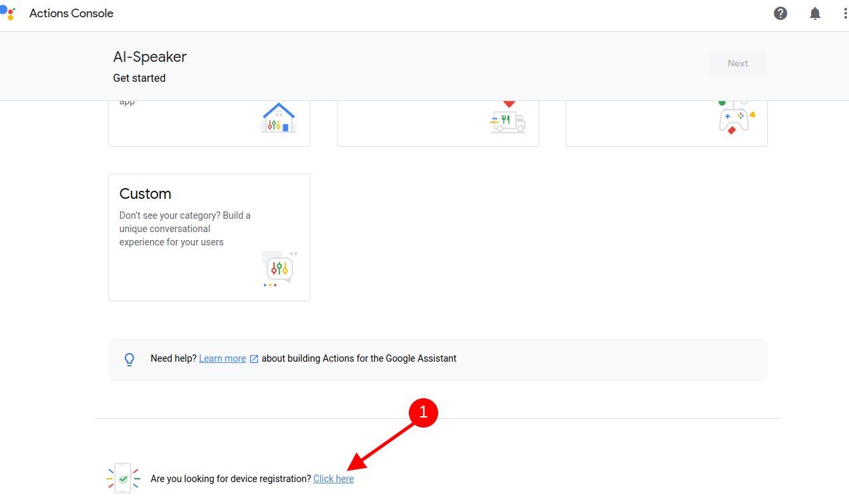
Task: Open notifications bell icon
Action: click(x=815, y=13)
